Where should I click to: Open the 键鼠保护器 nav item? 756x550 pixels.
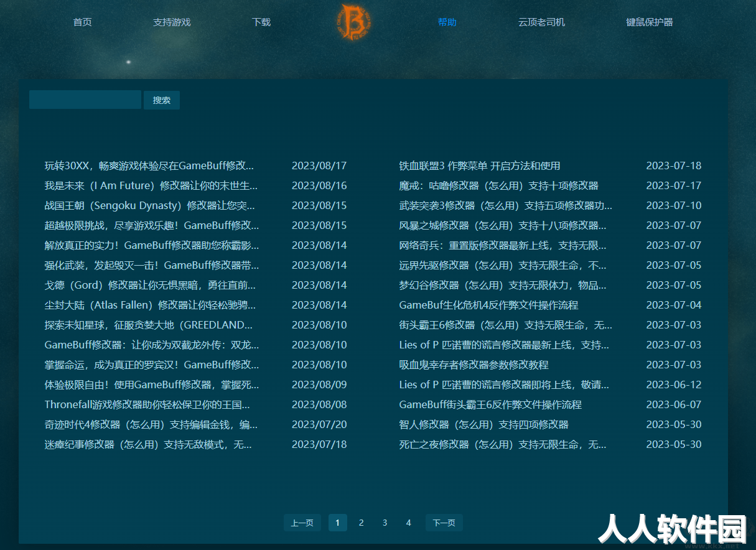click(x=650, y=22)
